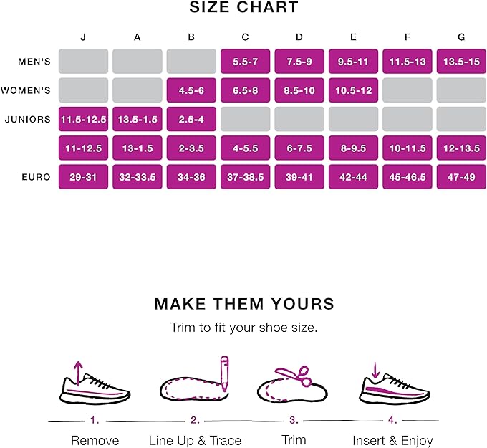Click the Remove step label
The width and height of the screenshot is (487, 448).
(x=95, y=440)
